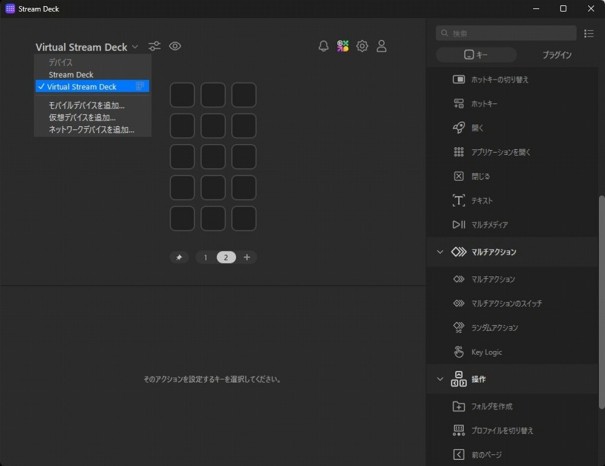Click the Virtual Stream Deck dropdown arrow
Screen dimensions: 605x466
(x=135, y=47)
